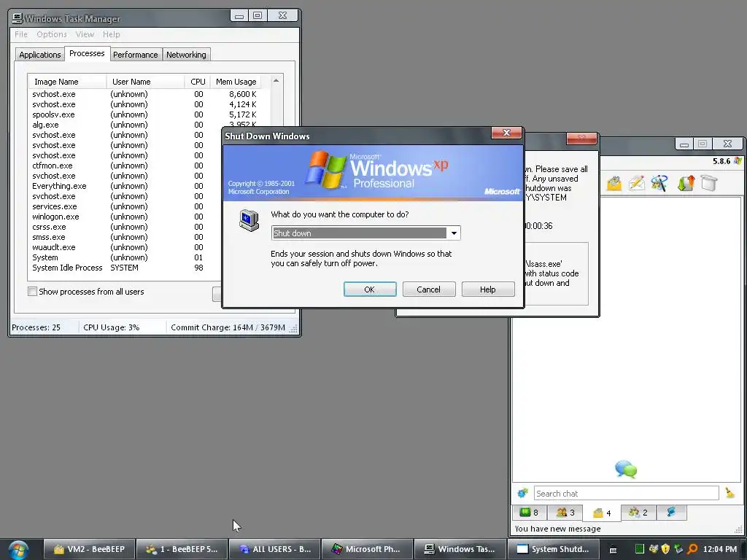Open View menu in Task Manager
The image size is (747, 560).
click(x=85, y=34)
